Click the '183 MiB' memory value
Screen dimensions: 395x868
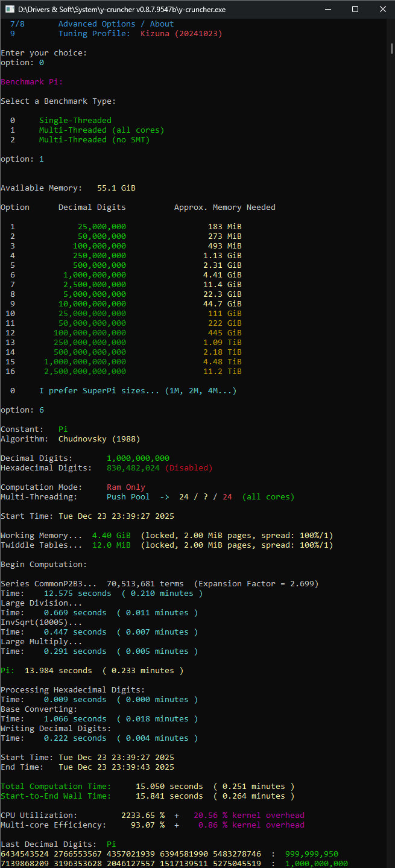point(224,227)
